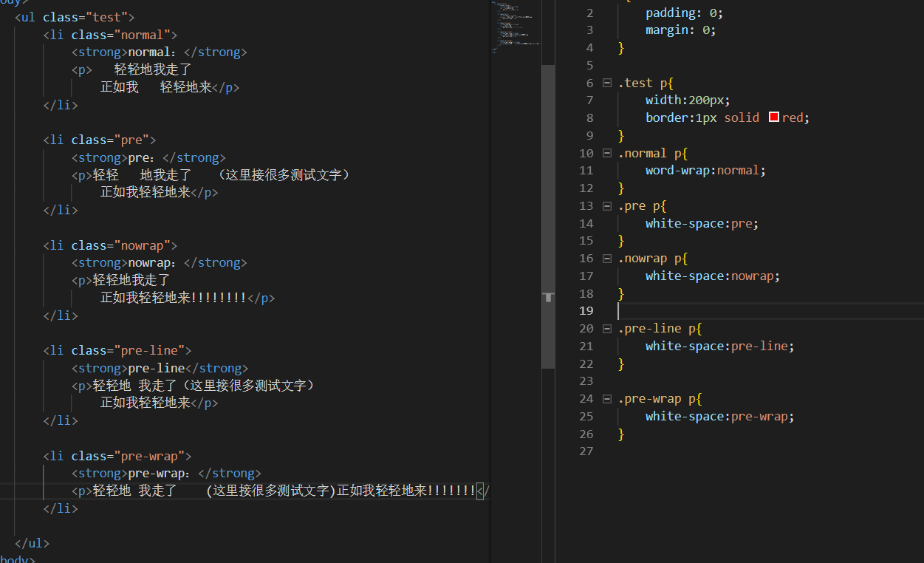This screenshot has height=563, width=924.
Task: Open the red color picker swatch
Action: click(x=774, y=117)
